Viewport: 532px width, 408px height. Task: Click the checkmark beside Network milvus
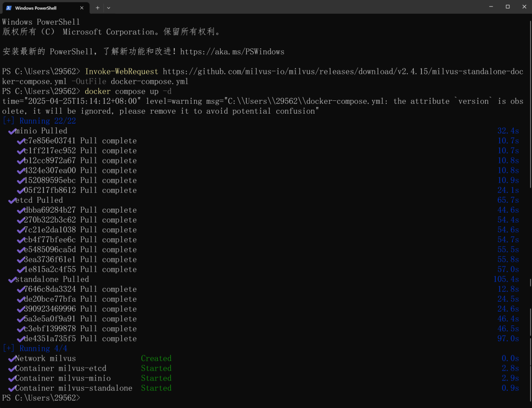pyautogui.click(x=11, y=359)
